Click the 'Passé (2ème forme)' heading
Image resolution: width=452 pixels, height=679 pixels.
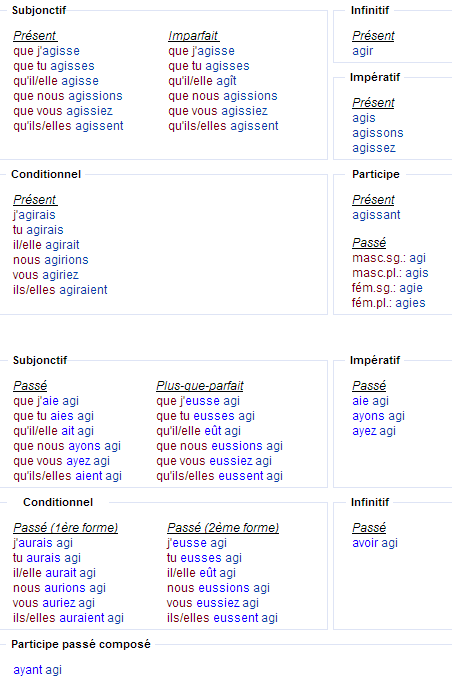[223, 527]
